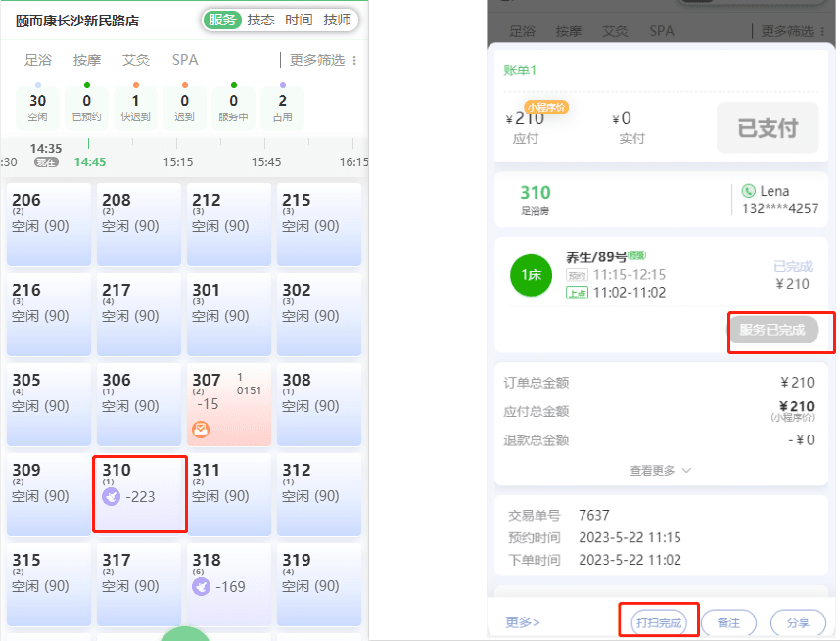Switch to the 技态 view
The width and height of the screenshot is (840, 641).
[260, 20]
